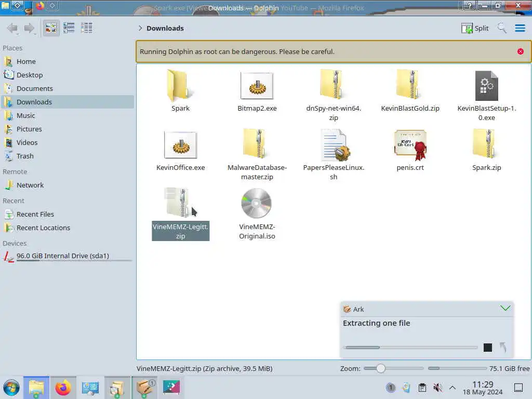The width and height of the screenshot is (532, 399).
Task: Expand hidden system tray icons arrow
Action: tap(453, 388)
